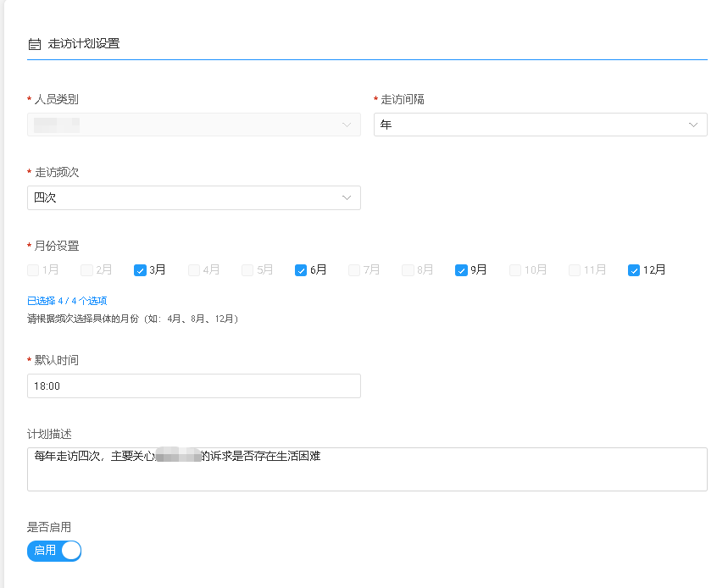Expand the 人员类别 selection field

click(x=193, y=124)
